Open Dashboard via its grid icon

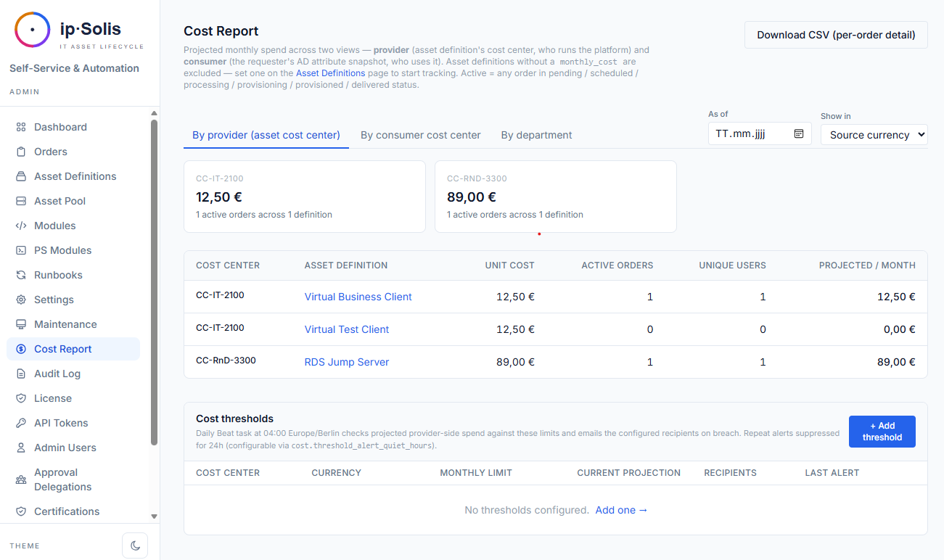pyautogui.click(x=21, y=127)
